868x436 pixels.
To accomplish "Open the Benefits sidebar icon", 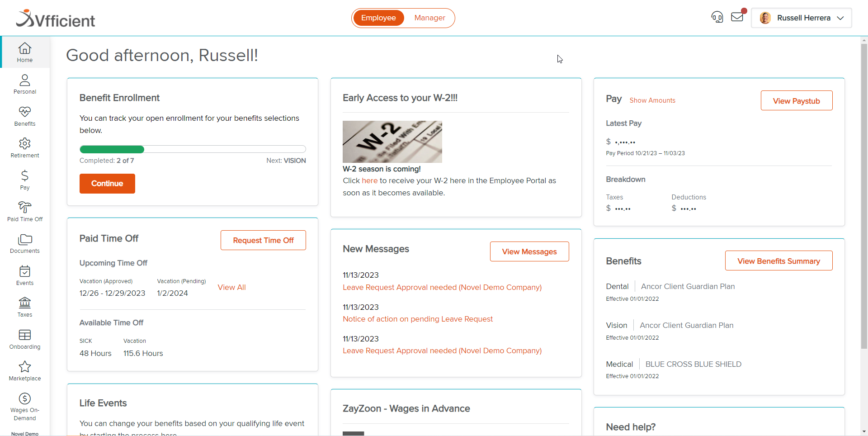I will pyautogui.click(x=24, y=115).
